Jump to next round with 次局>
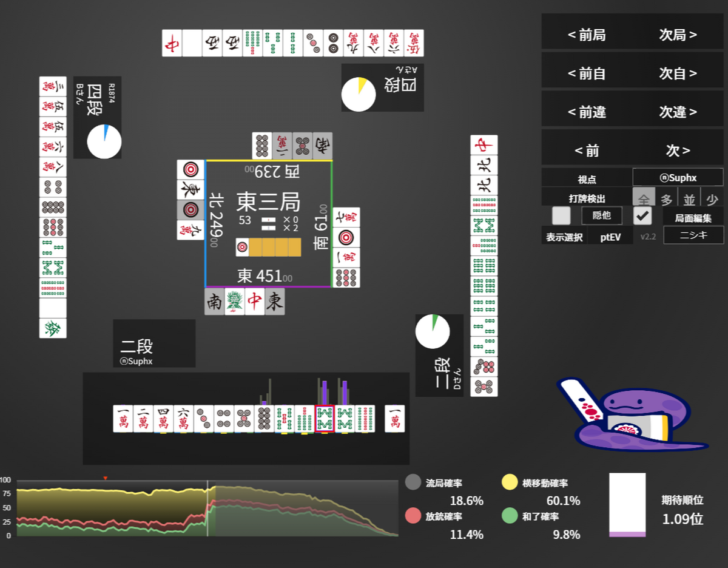The image size is (728, 568). 678,35
